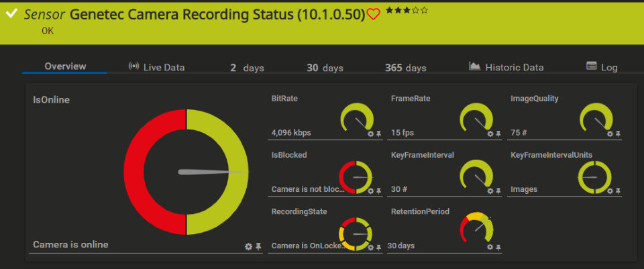Screen dimensions: 644x269
Task: Open settings gear for KeyFrameIntervalUnits channel
Action: [x=610, y=191]
